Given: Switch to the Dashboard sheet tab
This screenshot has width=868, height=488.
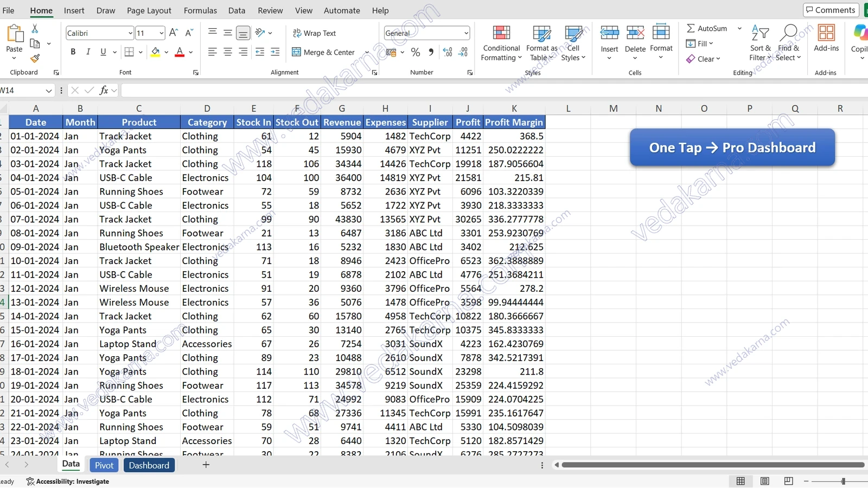Looking at the screenshot, I should 149,465.
